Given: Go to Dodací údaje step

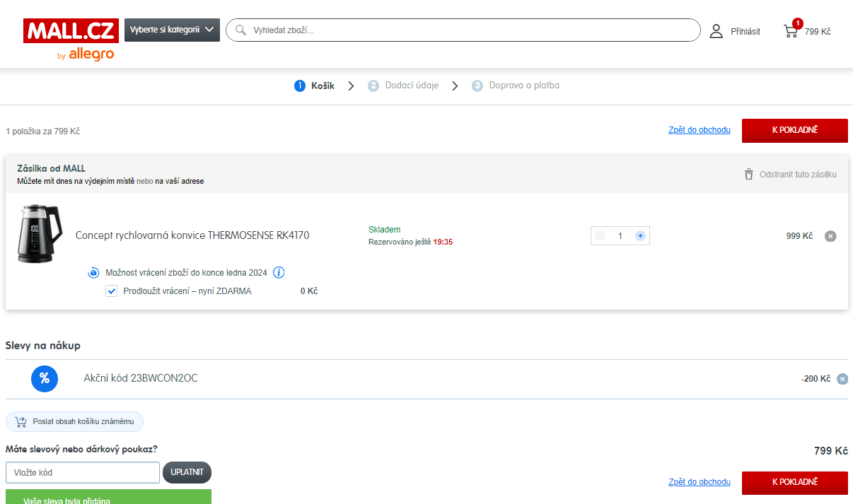Looking at the screenshot, I should coord(403,86).
